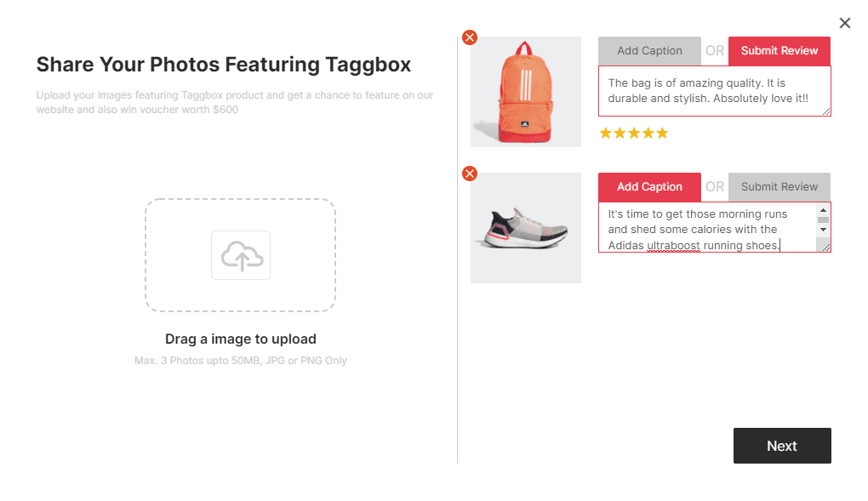Select the fifth rating star
Screen dimensions: 868x501
[x=662, y=133]
